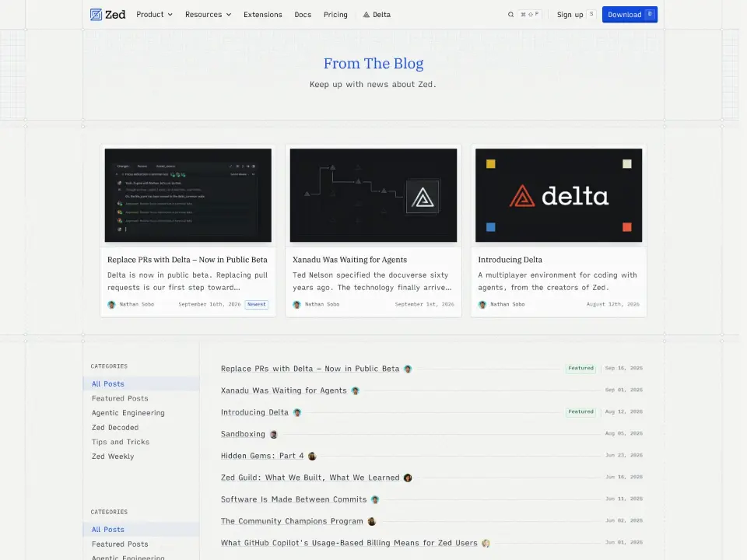The image size is (747, 560).
Task: Open Xanadu Was Waiting for Agents thumbnail
Action: (373, 195)
